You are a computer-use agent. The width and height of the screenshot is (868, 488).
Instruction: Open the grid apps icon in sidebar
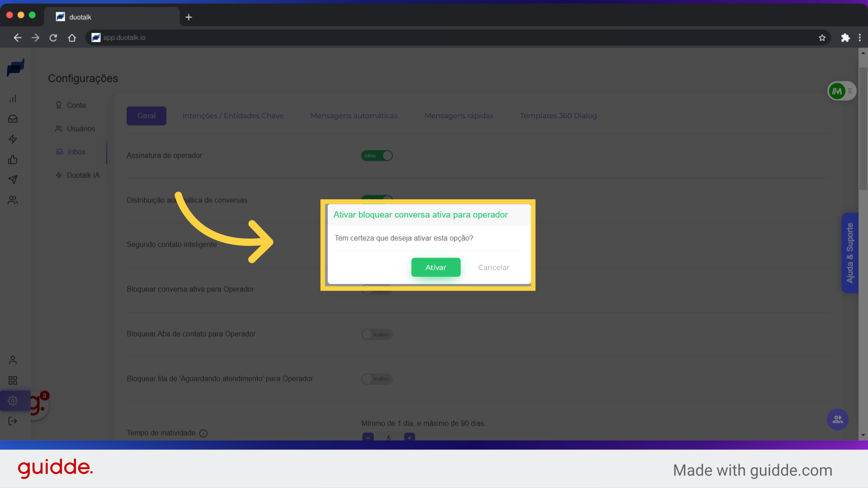pos(13,380)
